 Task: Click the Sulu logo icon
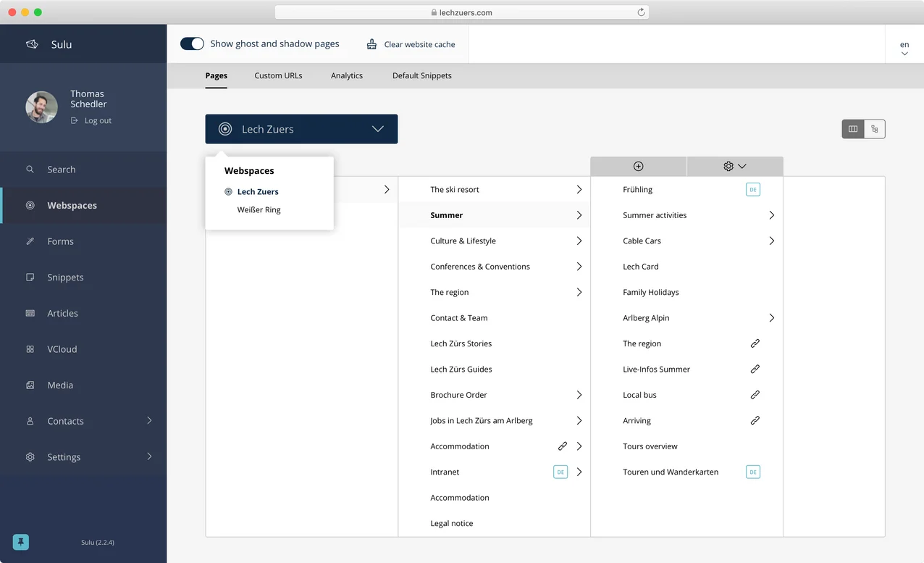[32, 44]
